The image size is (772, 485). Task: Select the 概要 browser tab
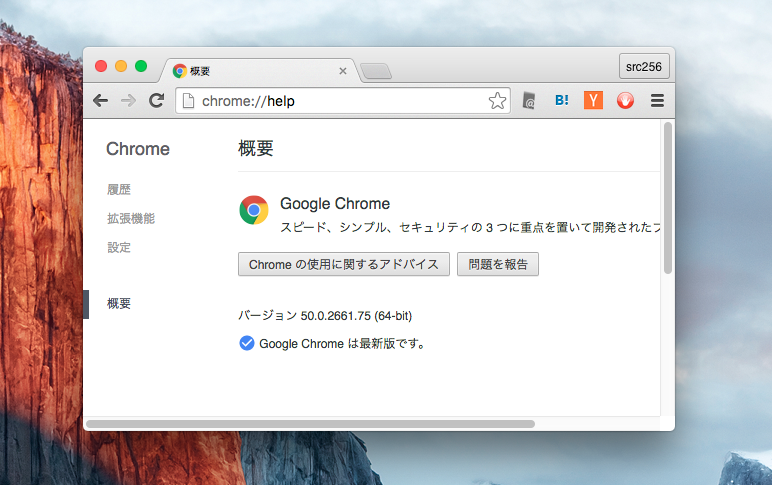click(x=258, y=71)
